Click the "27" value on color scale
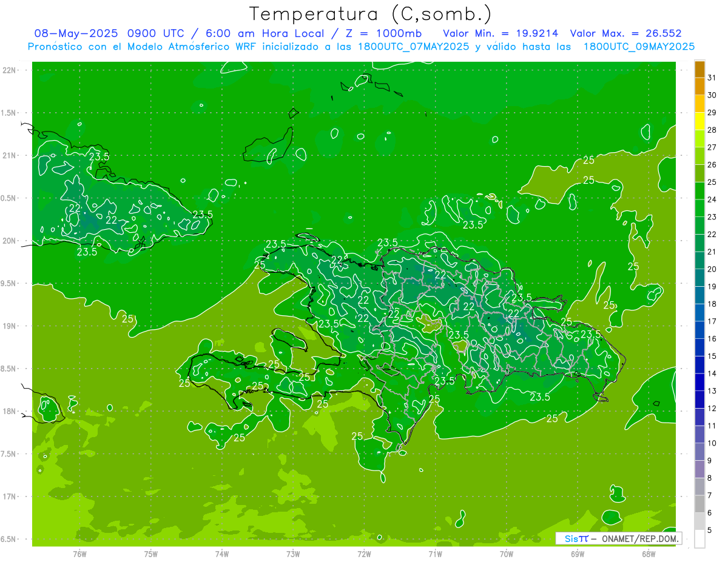 712,147
